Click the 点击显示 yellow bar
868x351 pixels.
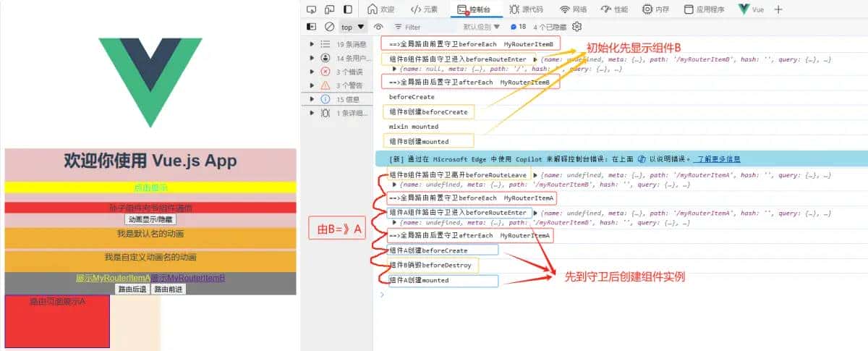pos(150,188)
